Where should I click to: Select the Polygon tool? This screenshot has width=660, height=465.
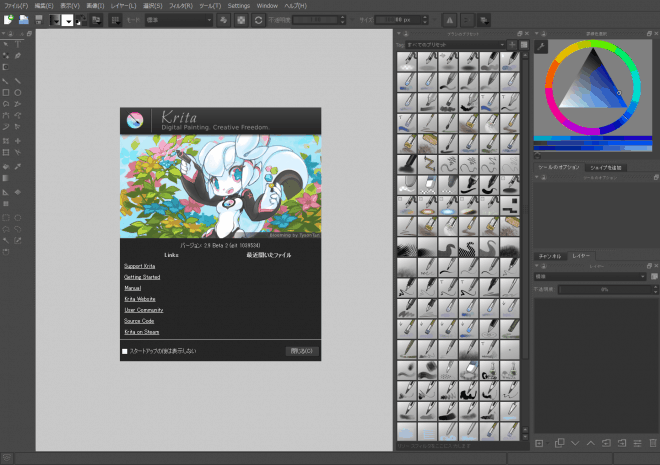pos(6,104)
